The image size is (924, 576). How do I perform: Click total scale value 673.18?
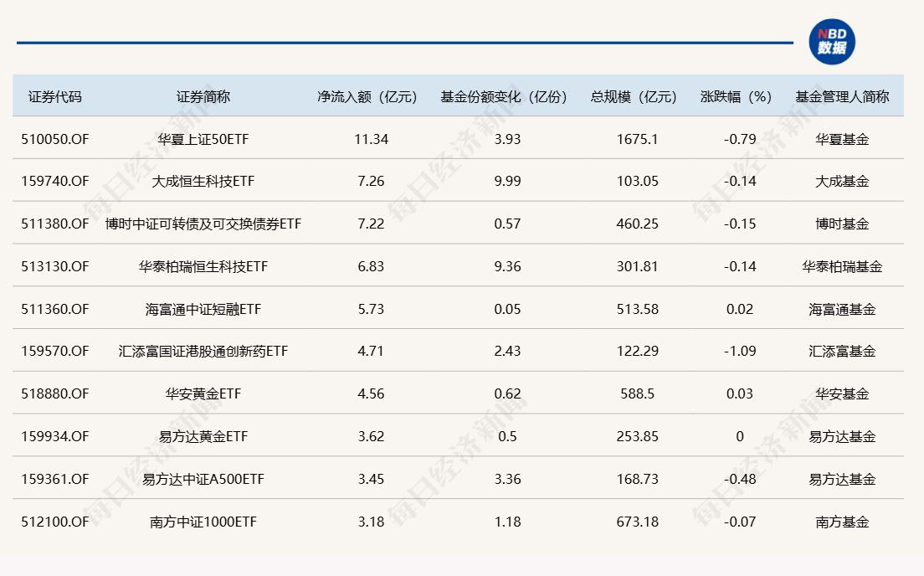(x=638, y=522)
